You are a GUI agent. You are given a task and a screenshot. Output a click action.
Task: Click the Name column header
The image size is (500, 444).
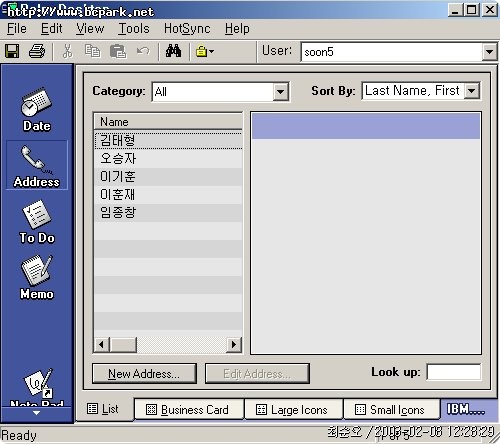coord(168,121)
